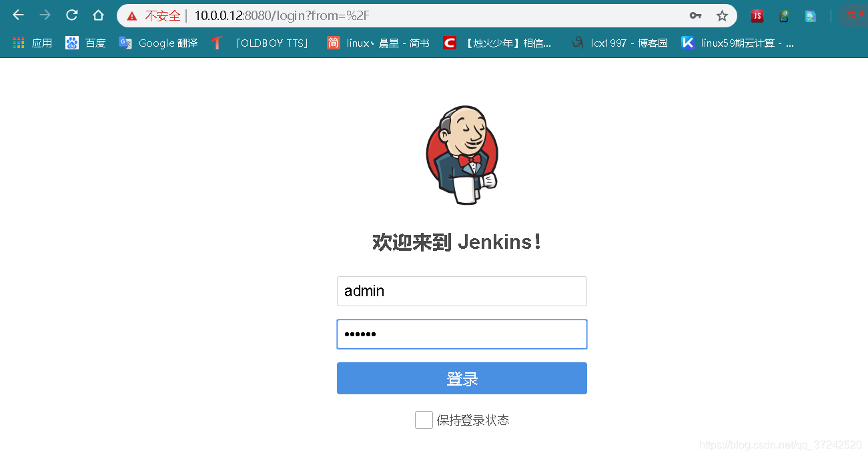
Task: Open the 【烛火少年】相信... bookmark
Action: coord(497,43)
